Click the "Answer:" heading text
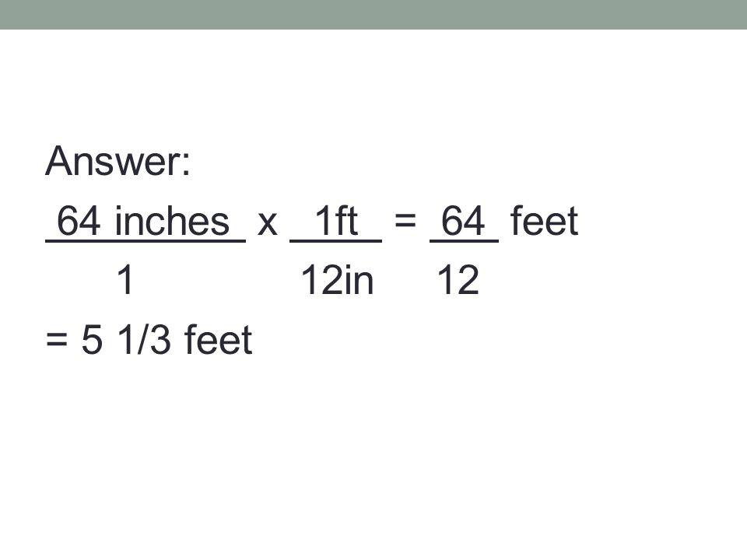Screen dimensions: 747x560 tap(117, 161)
